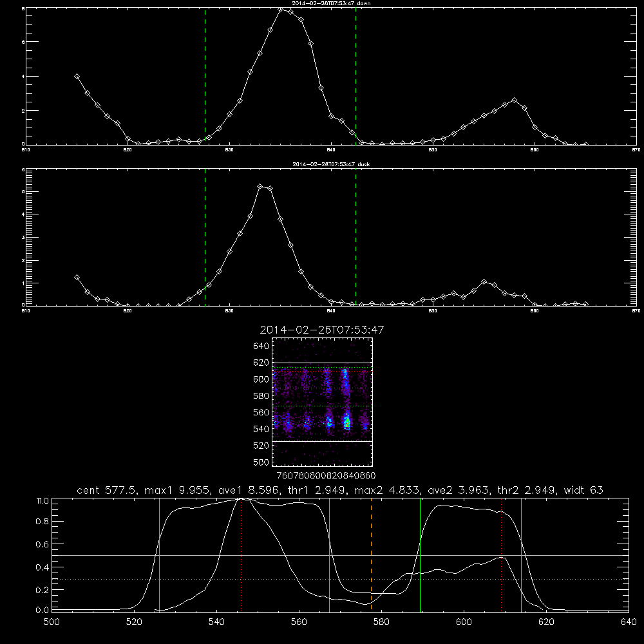The width and height of the screenshot is (644, 644).
Task: Click the x-axis label 810 under dawn plot
Action: (x=26, y=150)
